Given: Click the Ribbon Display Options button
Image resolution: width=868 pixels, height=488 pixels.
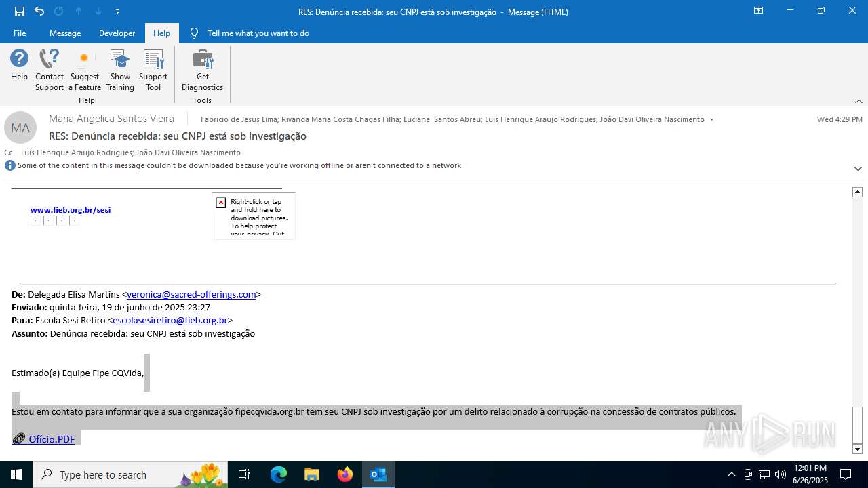Looking at the screenshot, I should [x=758, y=11].
